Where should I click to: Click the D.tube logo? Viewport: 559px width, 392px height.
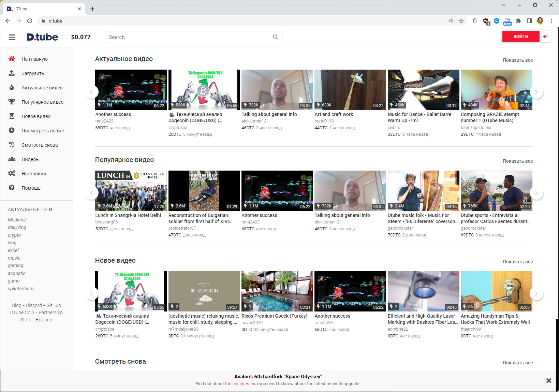(43, 37)
